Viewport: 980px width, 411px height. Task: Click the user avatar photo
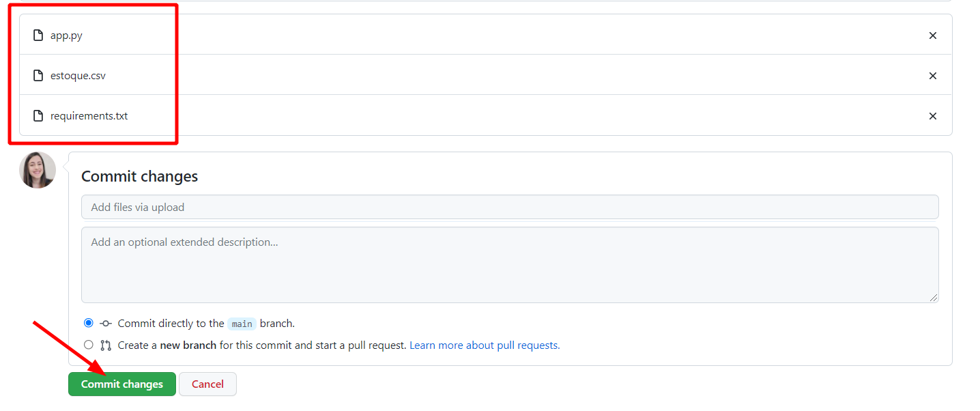point(38,170)
